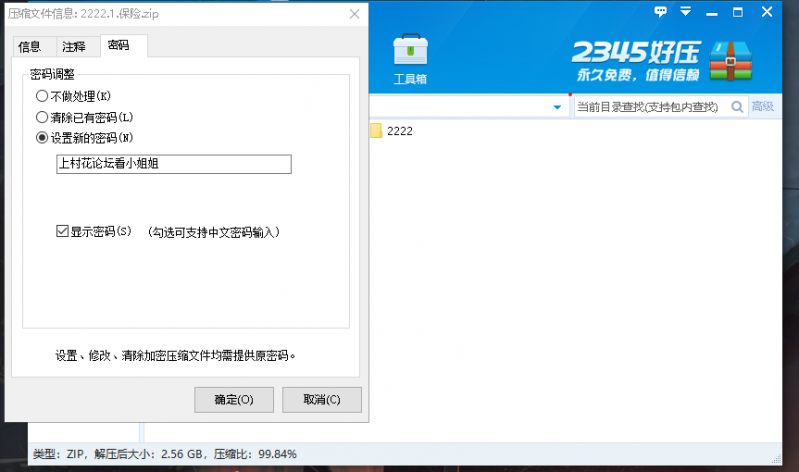Click the feedback speech bubble icon
The image size is (799, 472).
point(660,12)
